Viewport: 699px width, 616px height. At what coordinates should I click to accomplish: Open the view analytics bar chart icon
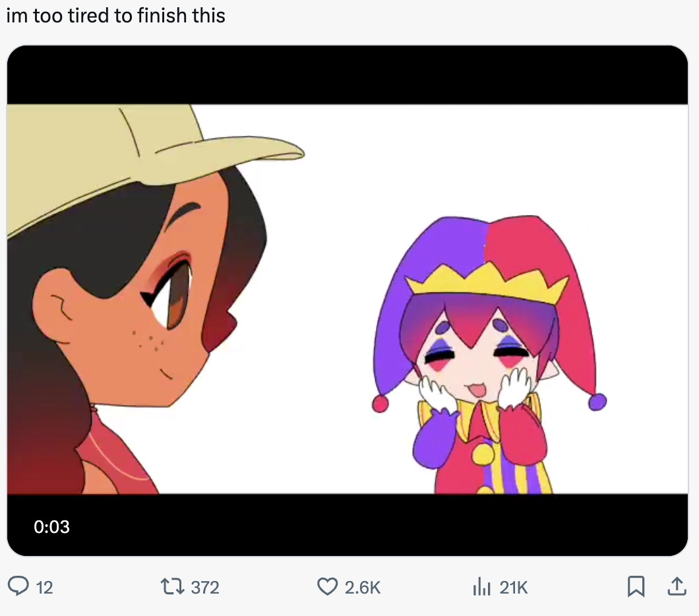tap(481, 586)
